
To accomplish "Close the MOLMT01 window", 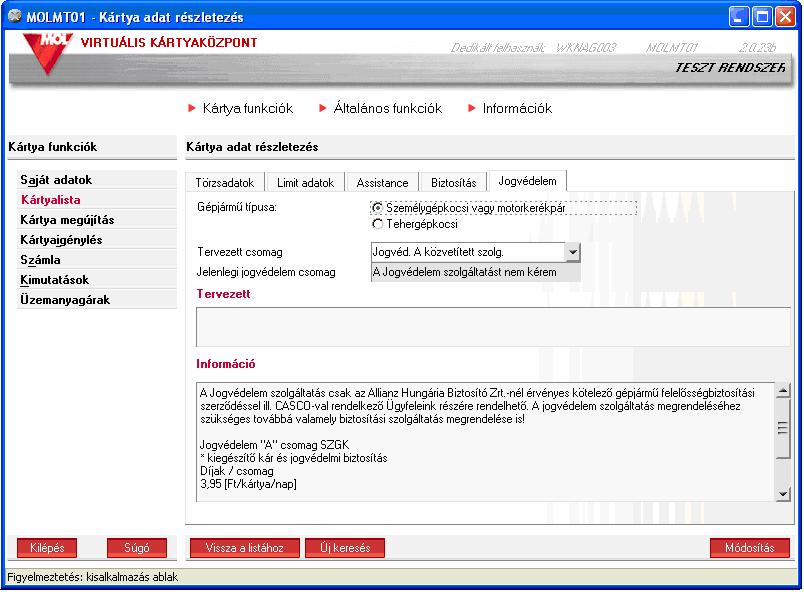I will tap(785, 16).
